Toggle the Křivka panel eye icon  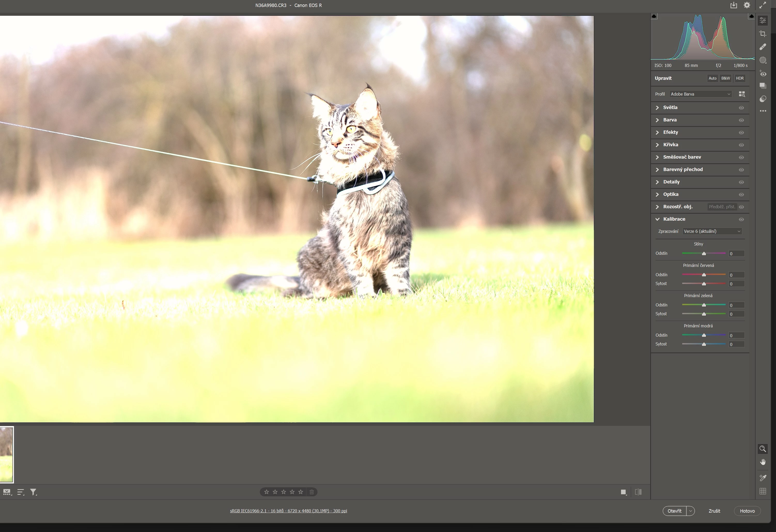(x=741, y=145)
